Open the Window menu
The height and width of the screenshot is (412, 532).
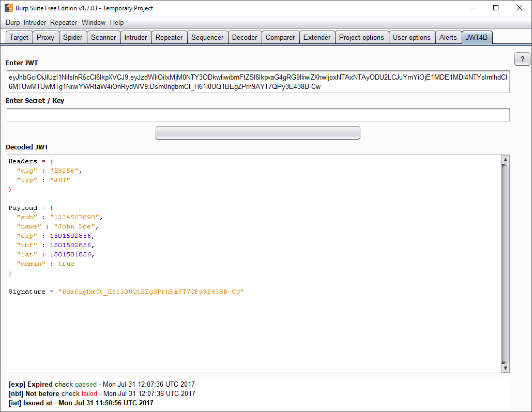93,22
